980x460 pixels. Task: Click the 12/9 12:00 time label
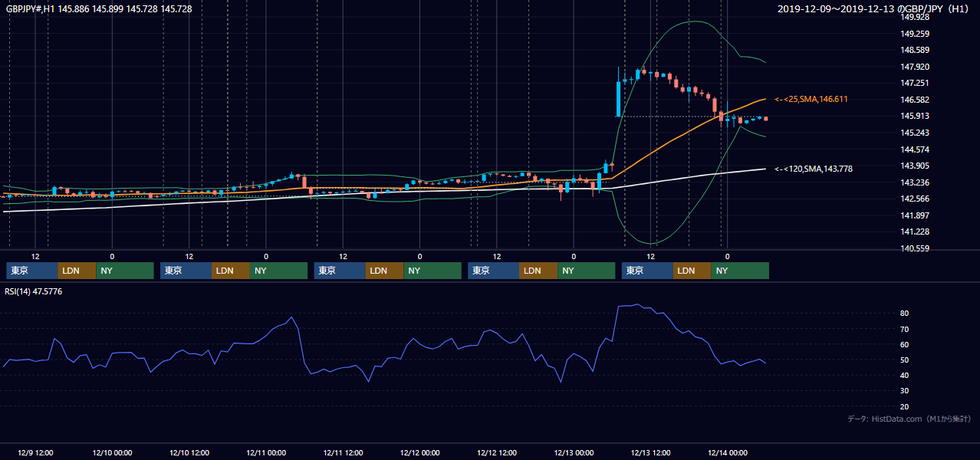35,452
